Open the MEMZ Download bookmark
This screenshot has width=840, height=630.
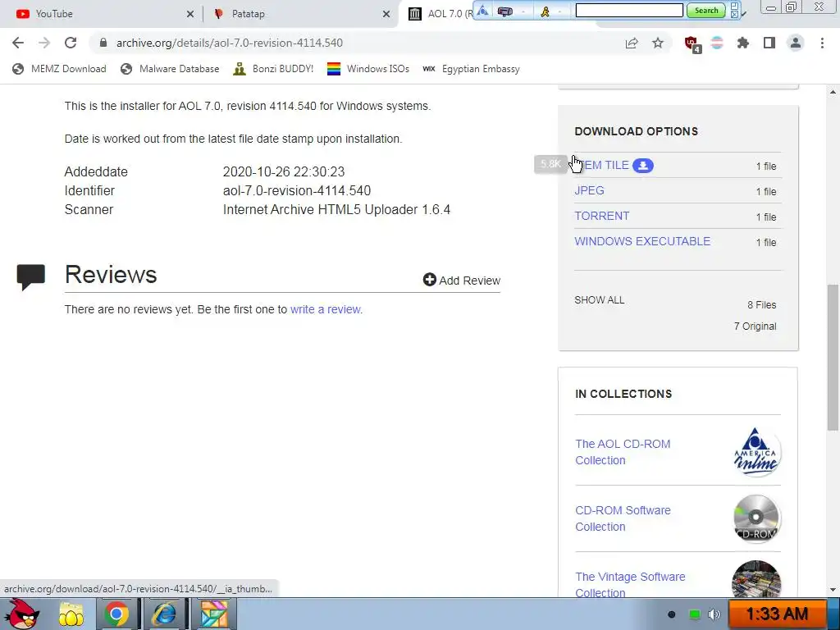coord(59,69)
